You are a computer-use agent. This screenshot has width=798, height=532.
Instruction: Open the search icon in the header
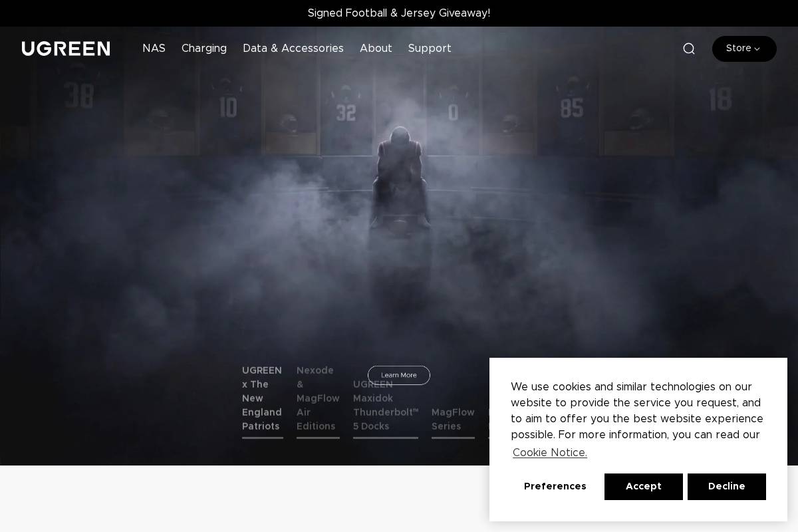(689, 49)
